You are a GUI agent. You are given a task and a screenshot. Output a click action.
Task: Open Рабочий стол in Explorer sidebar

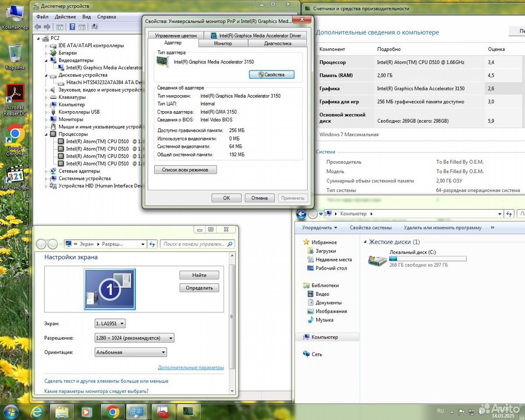[326, 268]
